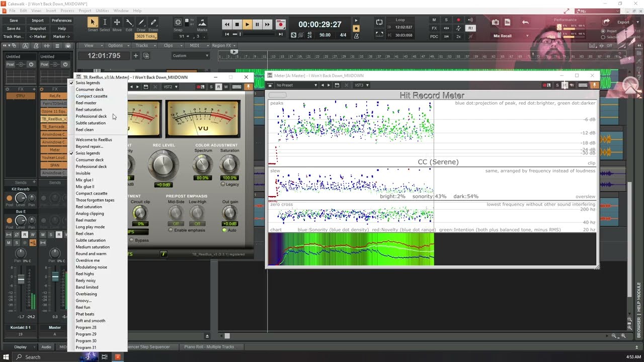644x362 pixels.
Task: Select the Project export radio button
Action: [602, 31]
